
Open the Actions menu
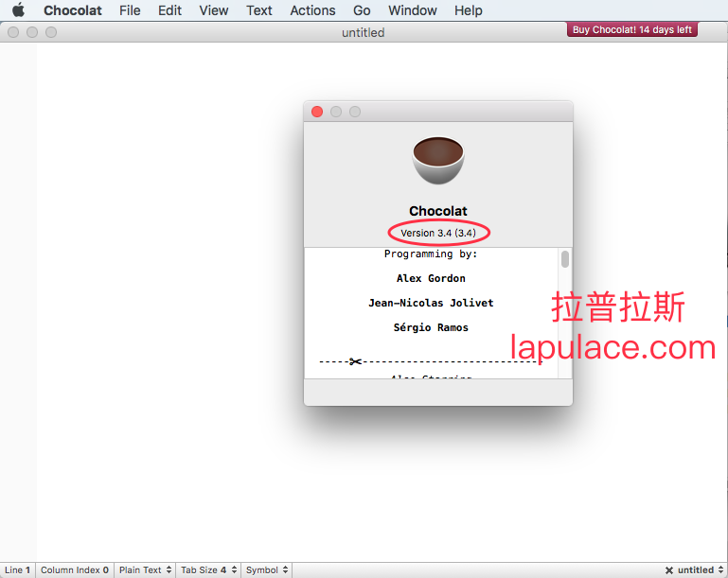coord(312,10)
